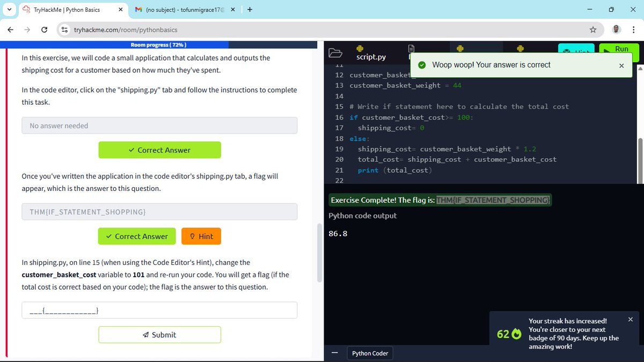Click the highlighted flag in exercise output
644x362 pixels.
click(x=494, y=200)
